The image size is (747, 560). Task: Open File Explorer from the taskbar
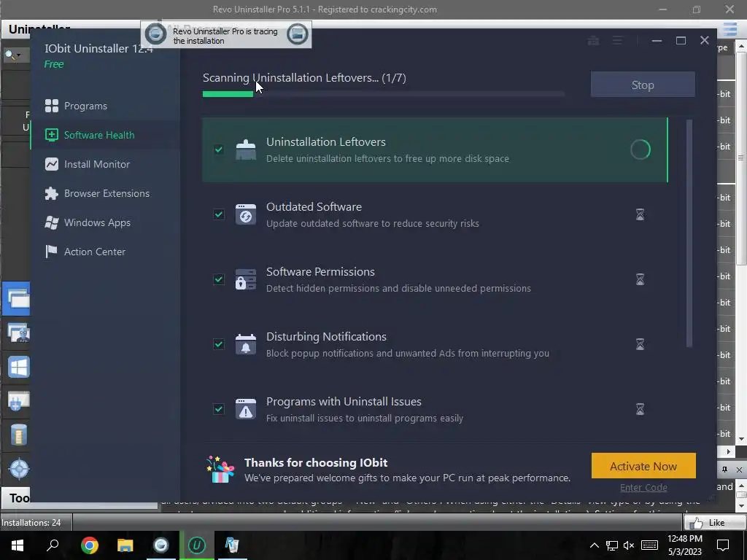pos(125,545)
